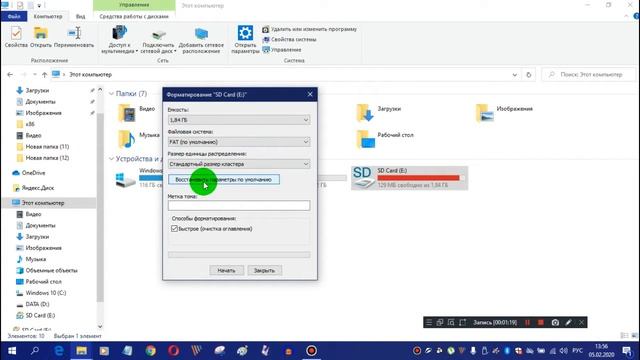
Task: Click the navigation pane scrollbar down arrow
Action: (100, 327)
